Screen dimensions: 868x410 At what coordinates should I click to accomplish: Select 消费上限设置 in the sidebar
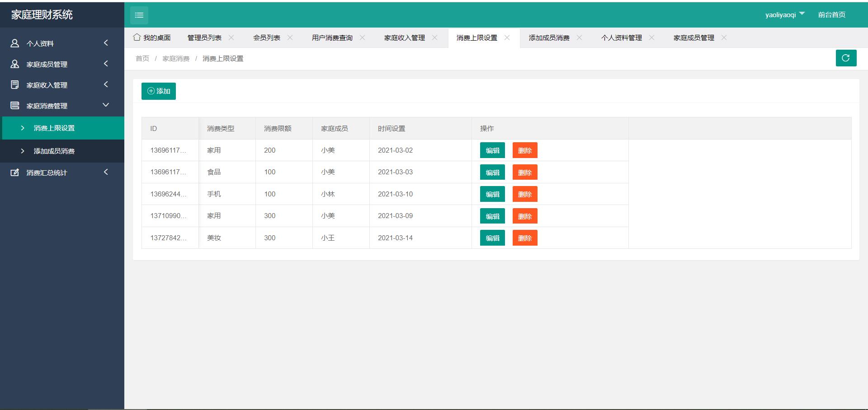62,128
